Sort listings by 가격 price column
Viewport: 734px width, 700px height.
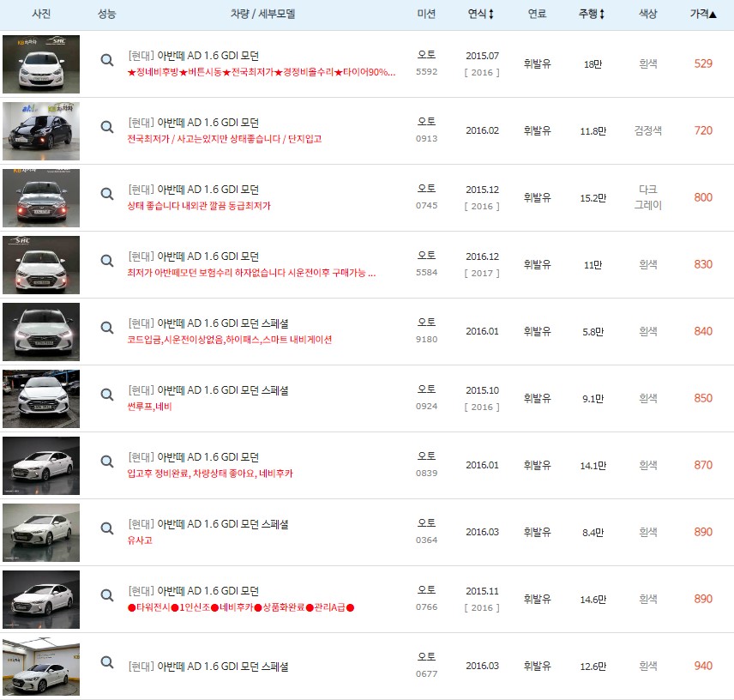pyautogui.click(x=703, y=14)
